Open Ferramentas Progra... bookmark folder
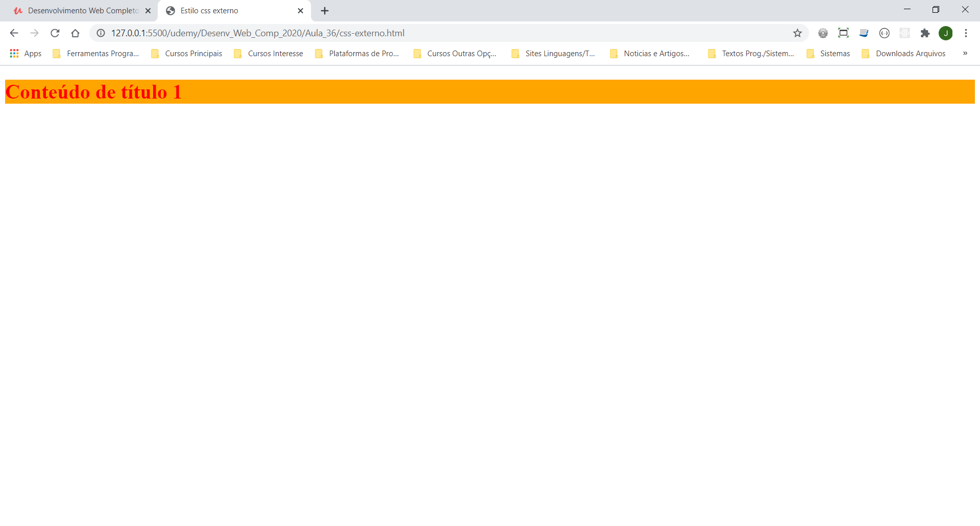 [x=96, y=54]
